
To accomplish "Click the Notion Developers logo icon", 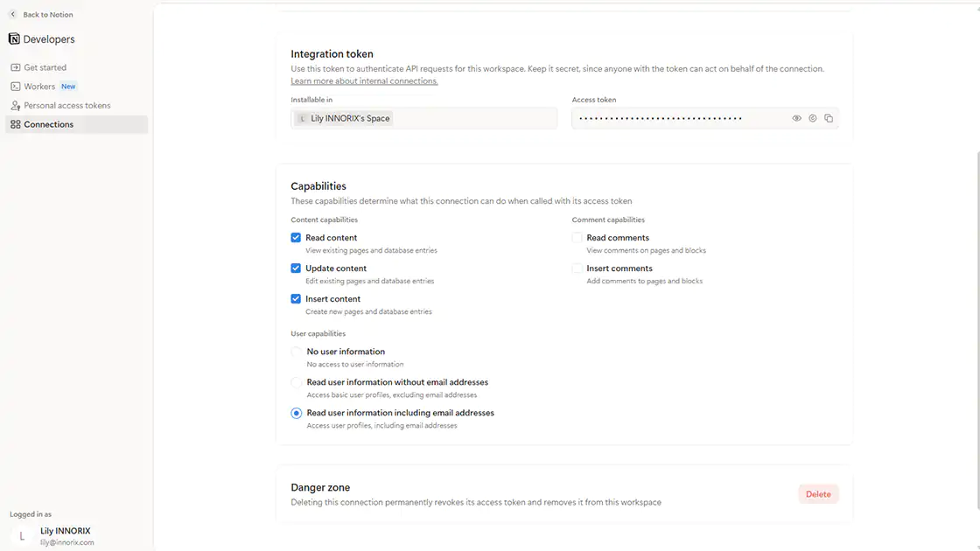I will point(14,38).
